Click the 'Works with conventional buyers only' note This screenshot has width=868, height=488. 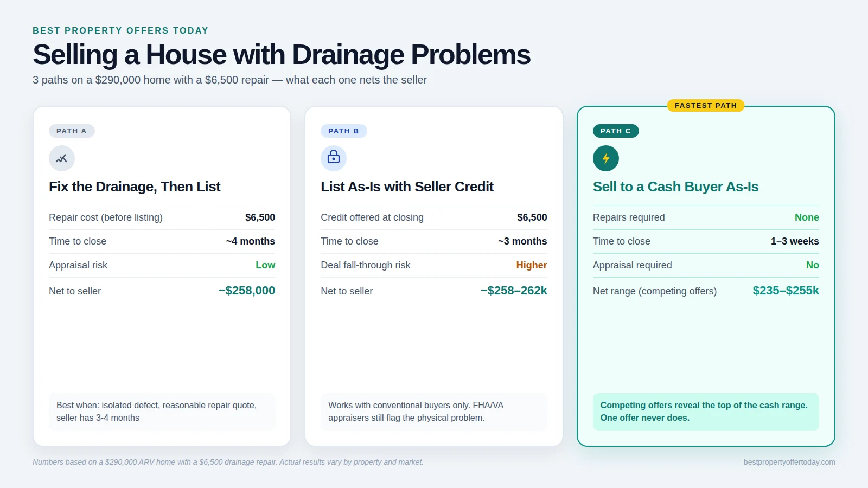coord(434,412)
